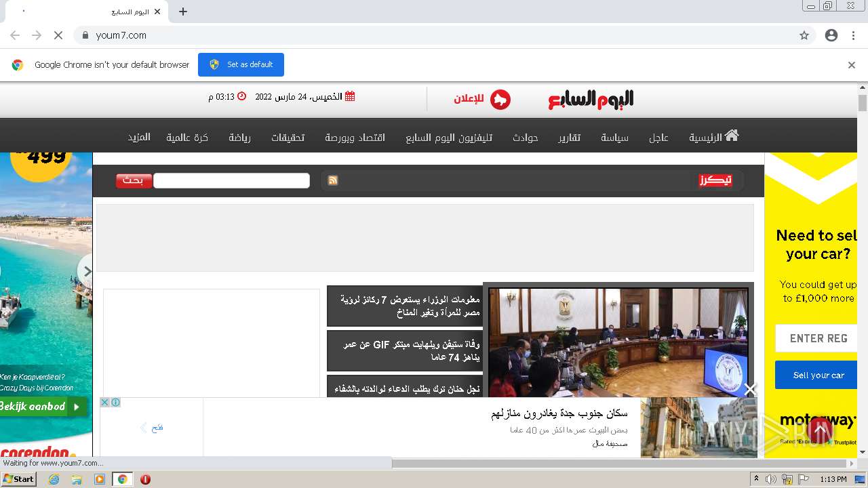The width and height of the screenshot is (868, 488).
Task: Click the red بحث search button
Action: [x=134, y=180]
